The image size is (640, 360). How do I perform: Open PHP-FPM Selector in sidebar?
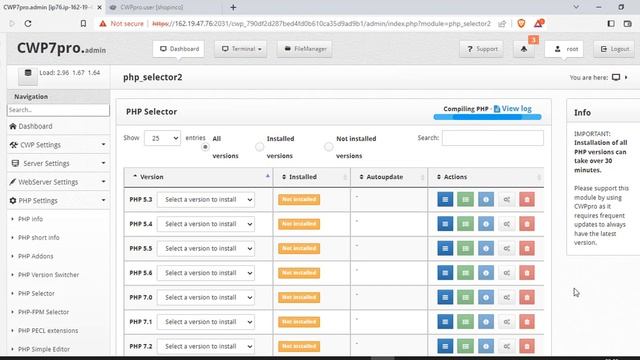tap(43, 312)
